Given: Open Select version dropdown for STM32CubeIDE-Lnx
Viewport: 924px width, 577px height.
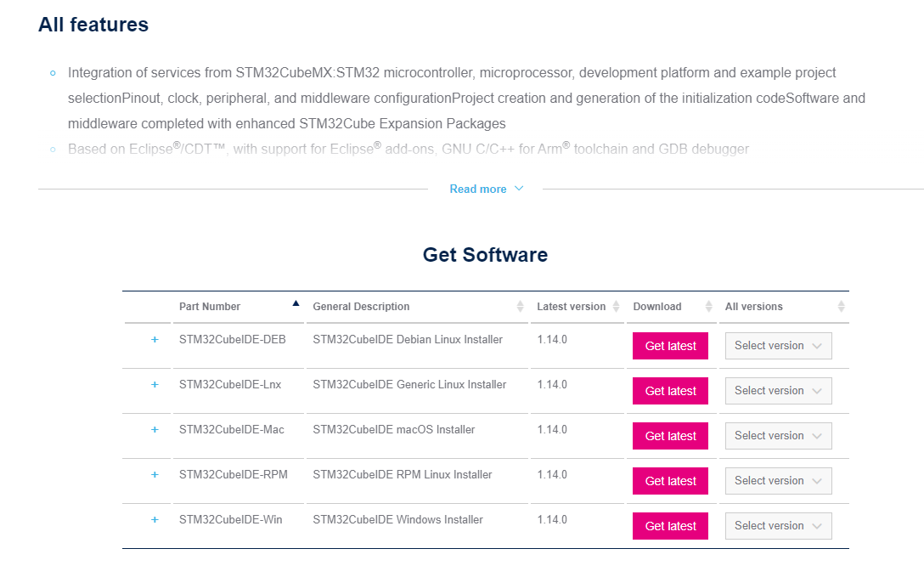Looking at the screenshot, I should click(779, 391).
